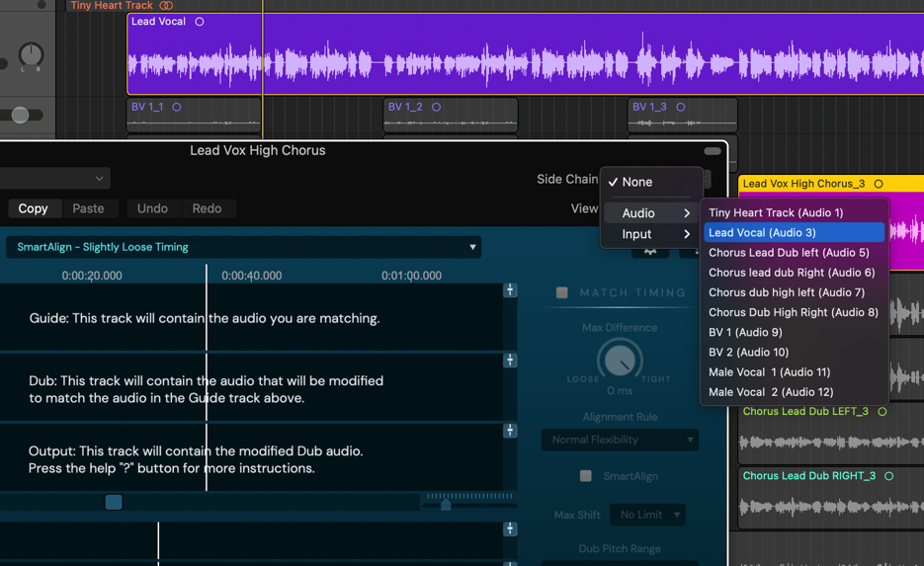Expand the Max Shift No Limit dropdown
The height and width of the screenshot is (566, 924).
pyautogui.click(x=648, y=515)
